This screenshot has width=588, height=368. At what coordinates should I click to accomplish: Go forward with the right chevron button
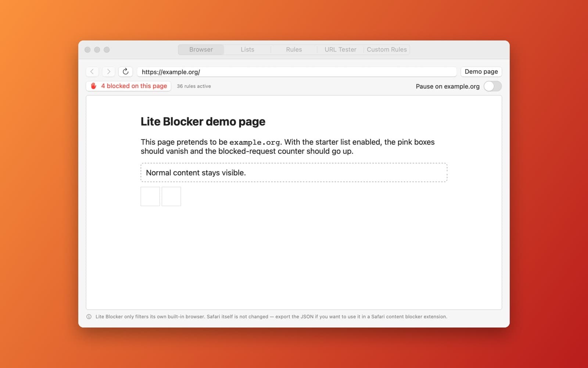coord(108,72)
